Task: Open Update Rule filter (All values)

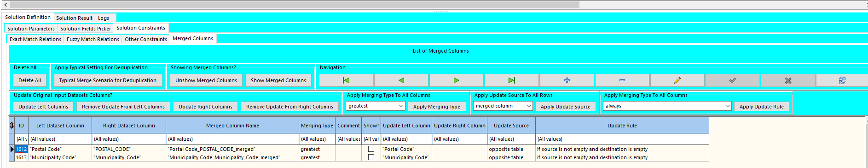Action: [x=622, y=139]
